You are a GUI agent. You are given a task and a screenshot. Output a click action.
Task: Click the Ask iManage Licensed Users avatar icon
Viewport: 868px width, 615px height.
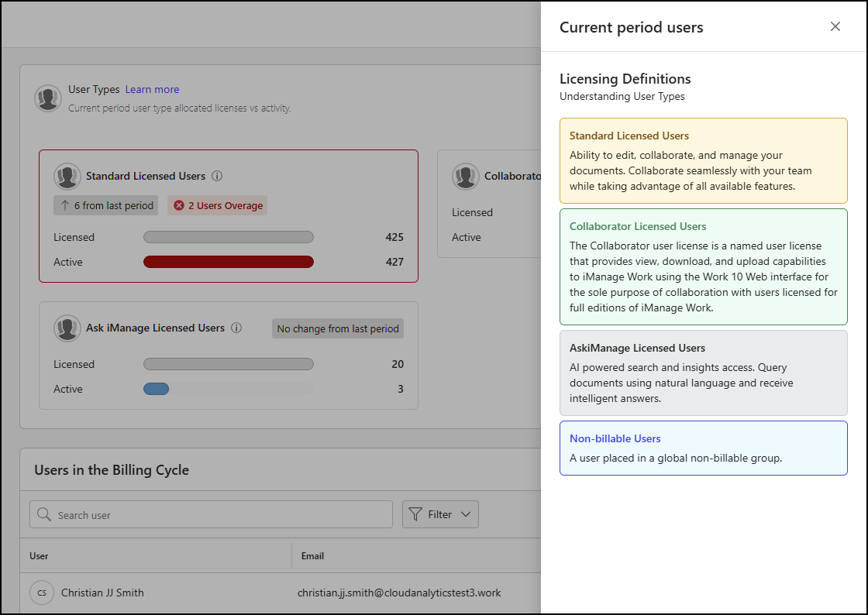click(67, 328)
